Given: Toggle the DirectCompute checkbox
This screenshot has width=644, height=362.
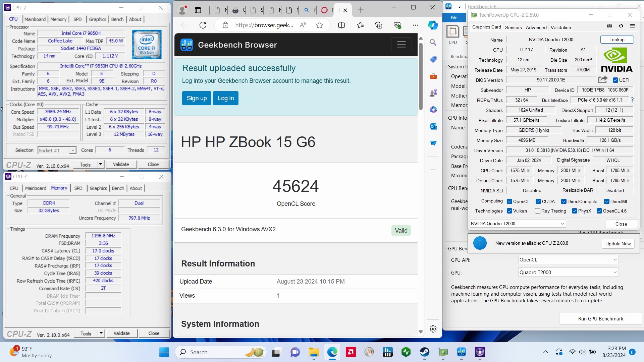Looking at the screenshot, I should [564, 201].
